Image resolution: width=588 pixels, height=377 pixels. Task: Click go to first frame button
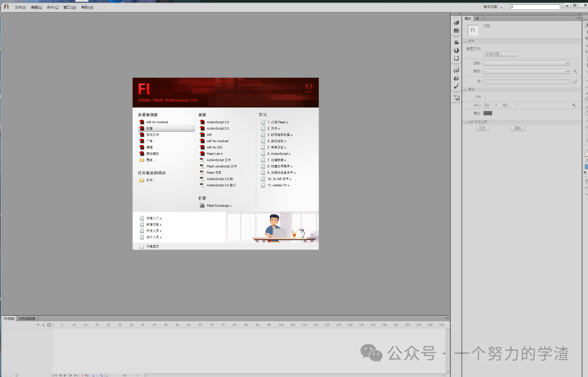(55, 375)
